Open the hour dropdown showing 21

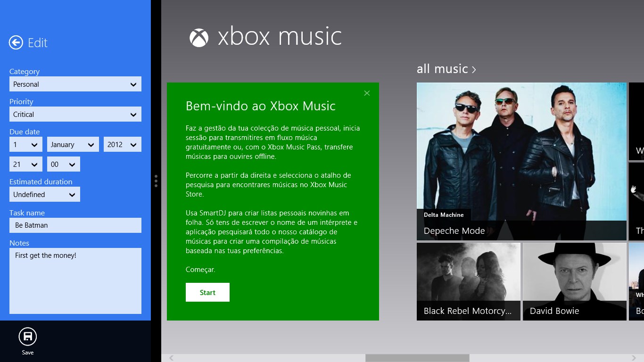[x=26, y=165]
